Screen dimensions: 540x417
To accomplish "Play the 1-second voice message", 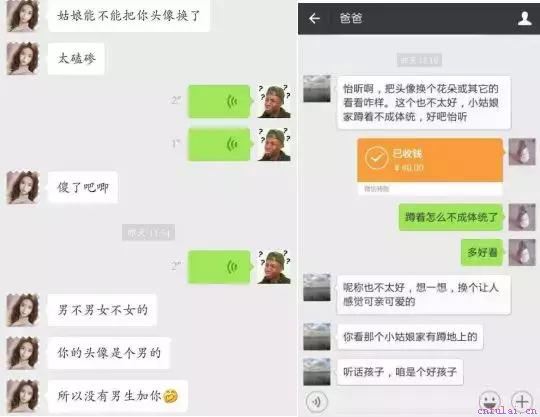I will 220,144.
